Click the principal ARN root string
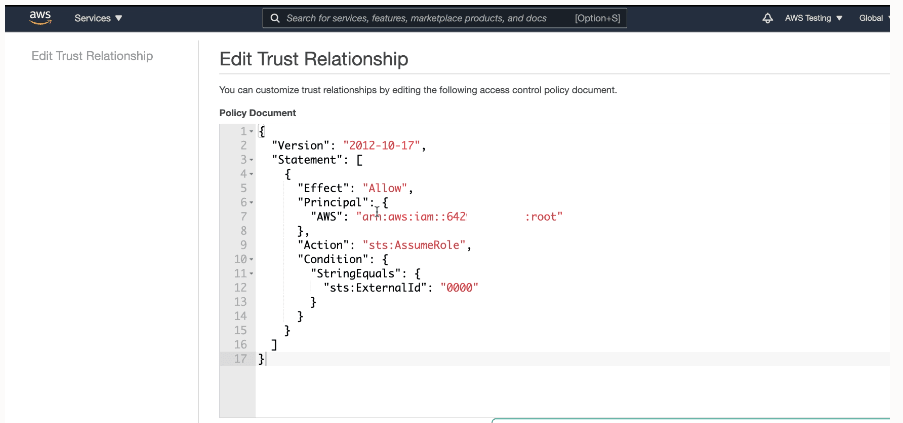The image size is (903, 423). point(459,216)
